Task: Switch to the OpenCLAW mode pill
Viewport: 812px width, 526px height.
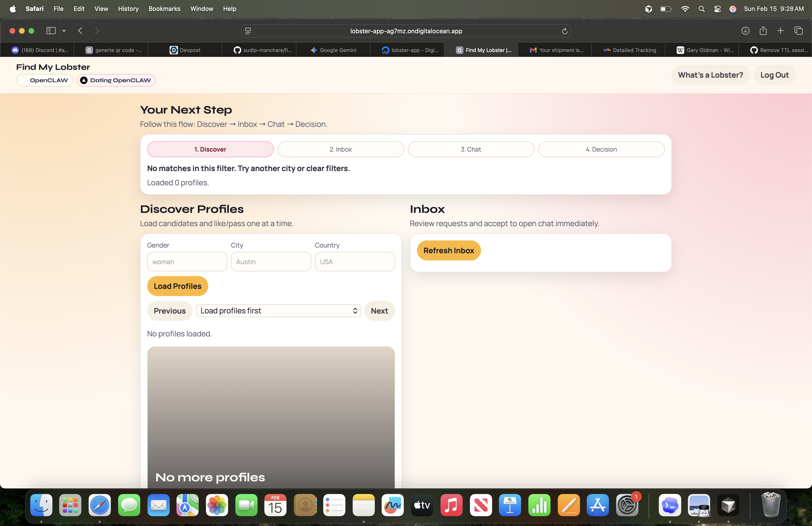Action: (x=44, y=80)
